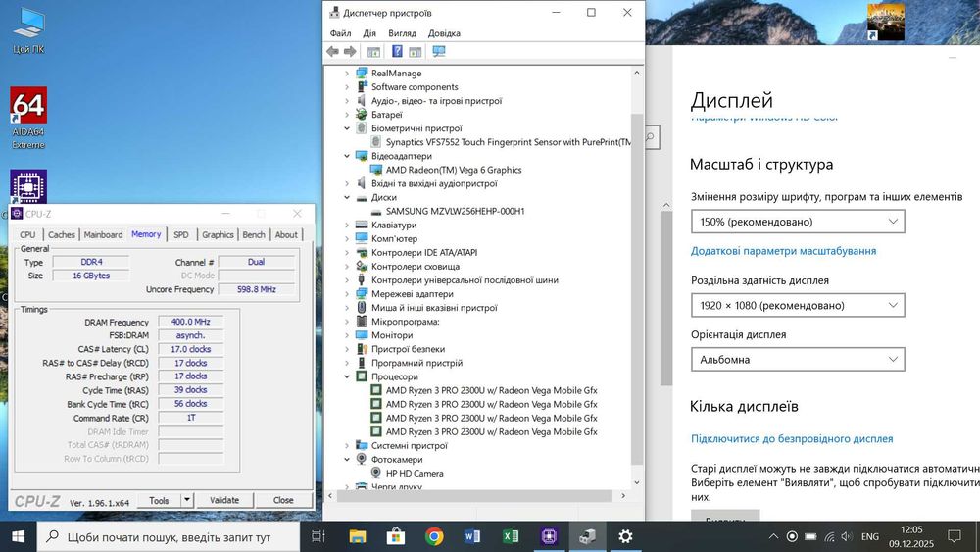980x552 pixels.
Task: Select the CPU-Z desktop shortcut icon
Action: pos(28,185)
